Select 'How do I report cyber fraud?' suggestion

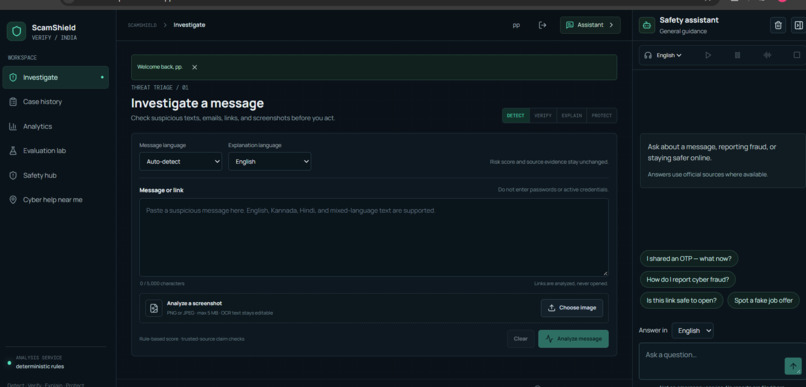pos(688,280)
